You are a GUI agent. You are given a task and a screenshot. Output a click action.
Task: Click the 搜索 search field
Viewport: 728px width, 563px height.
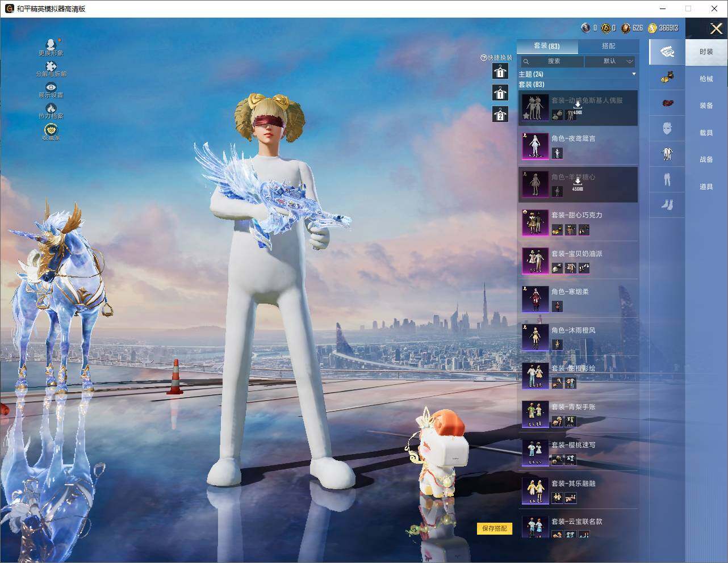[552, 61]
